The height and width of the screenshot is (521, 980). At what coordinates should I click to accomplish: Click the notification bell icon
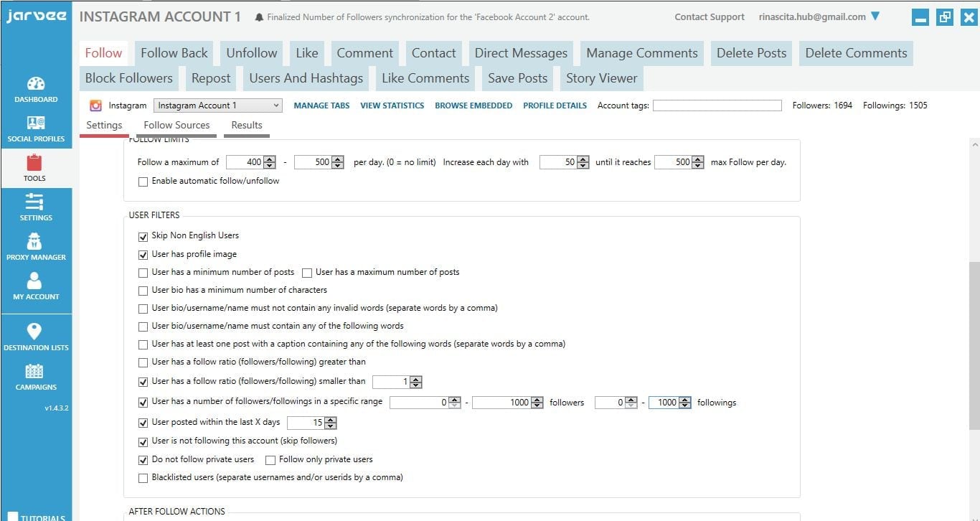coord(259,17)
